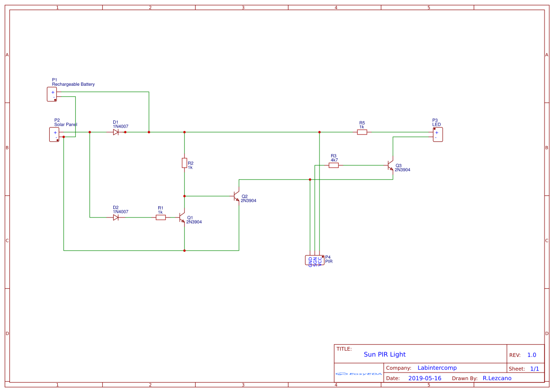554x392 pixels.
Task: Click the junction on the bottom ground wire
Action: click(184, 251)
